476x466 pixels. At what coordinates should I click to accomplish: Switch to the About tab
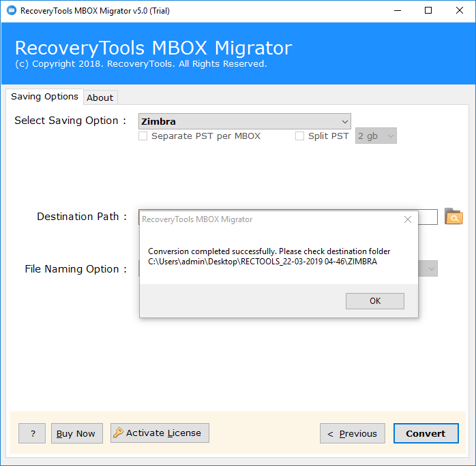coord(100,97)
